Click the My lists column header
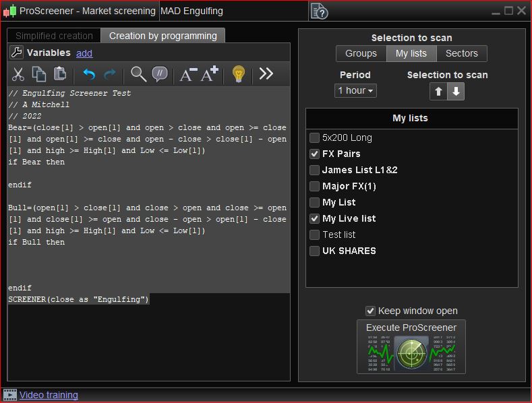Screen dimensions: 532x403 point(411,118)
